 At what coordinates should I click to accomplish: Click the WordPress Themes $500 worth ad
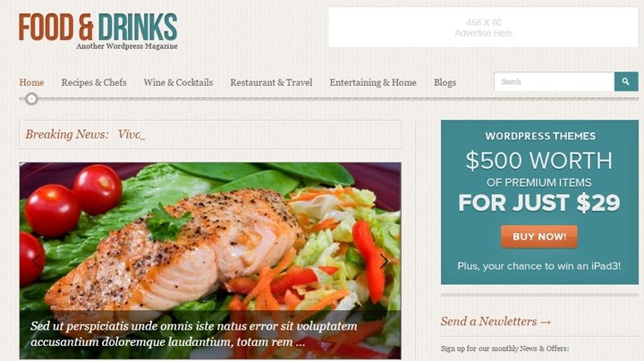point(539,202)
